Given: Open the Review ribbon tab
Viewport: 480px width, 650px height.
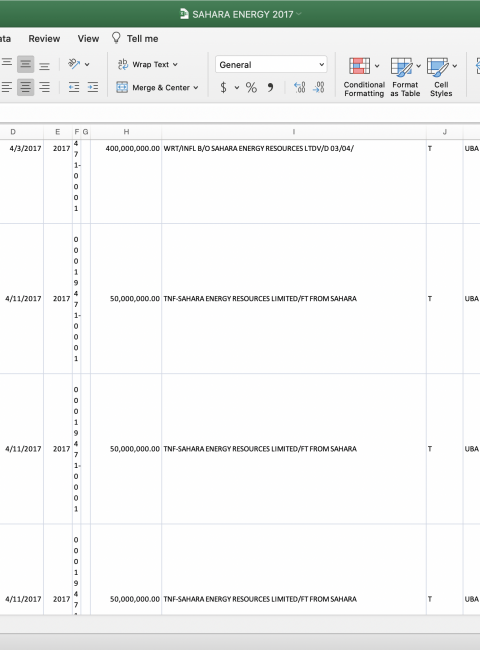Looking at the screenshot, I should pyautogui.click(x=44, y=39).
